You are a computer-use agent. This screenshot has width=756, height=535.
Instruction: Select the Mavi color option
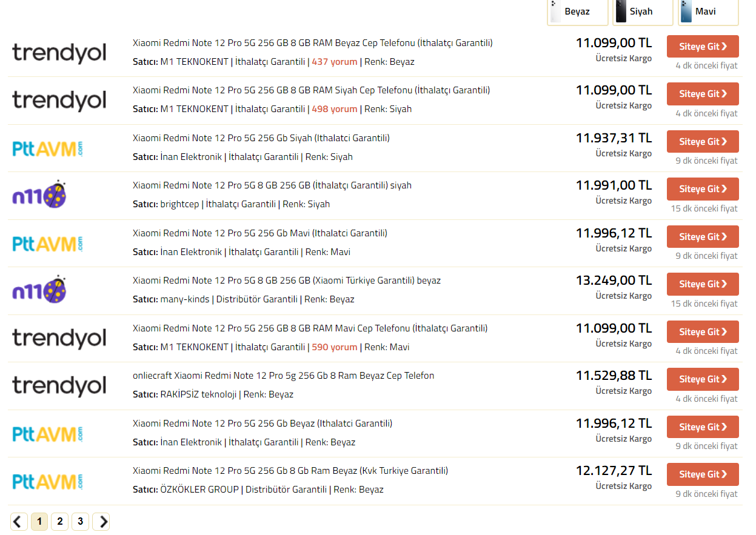(x=708, y=12)
